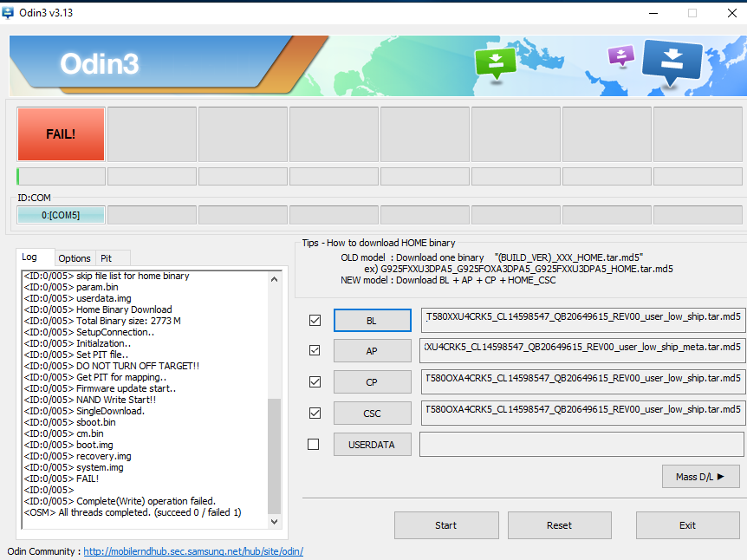Click log line 'userdata.img'
The height and width of the screenshot is (560, 747).
[77, 298]
